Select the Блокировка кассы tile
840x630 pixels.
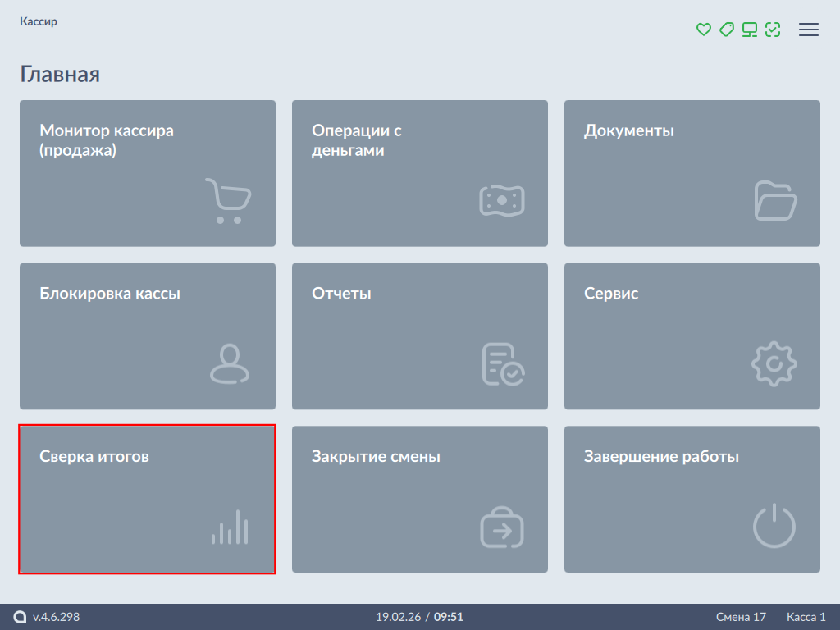[x=147, y=336]
